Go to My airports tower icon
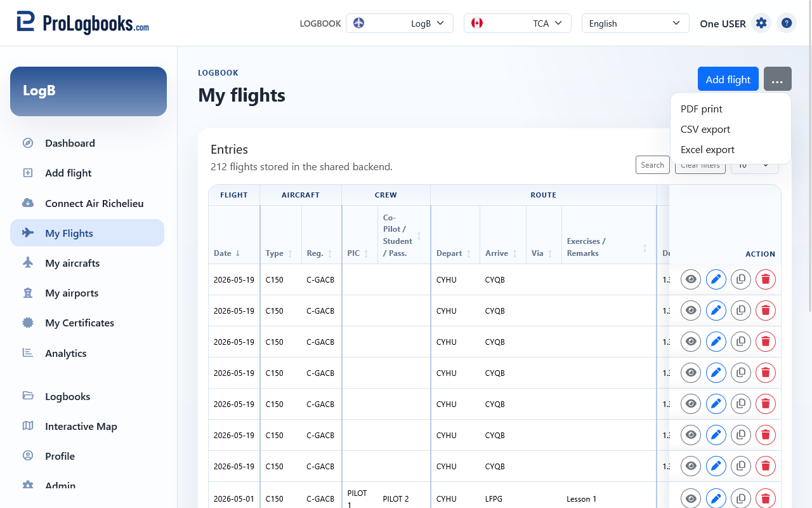 click(x=28, y=293)
